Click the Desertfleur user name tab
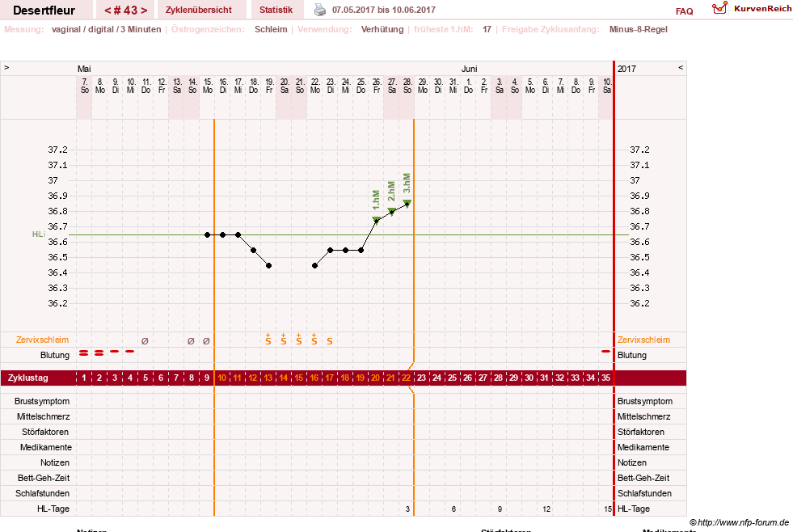Image resolution: width=793 pixels, height=532 pixels. [x=44, y=11]
